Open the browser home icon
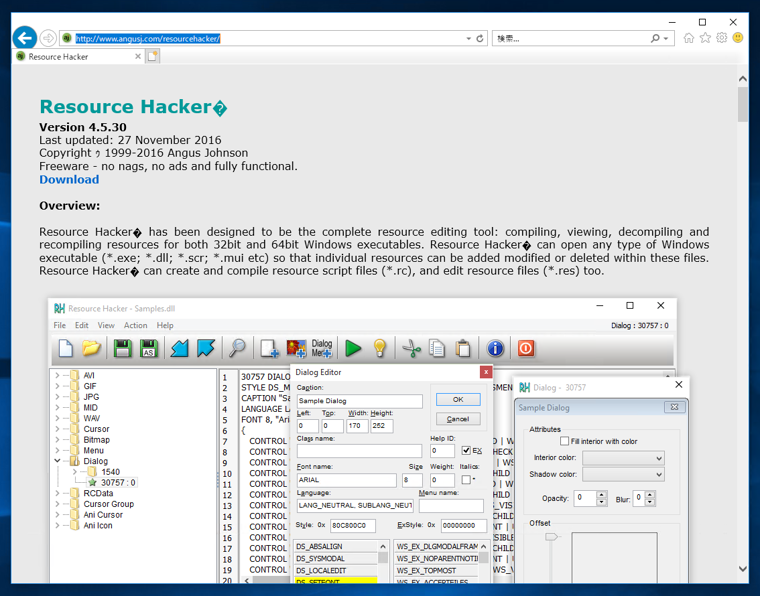The height and width of the screenshot is (596, 760). tap(688, 38)
